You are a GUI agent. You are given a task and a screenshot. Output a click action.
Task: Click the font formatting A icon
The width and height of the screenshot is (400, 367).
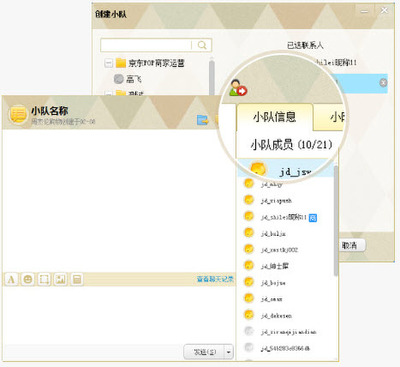(x=11, y=279)
